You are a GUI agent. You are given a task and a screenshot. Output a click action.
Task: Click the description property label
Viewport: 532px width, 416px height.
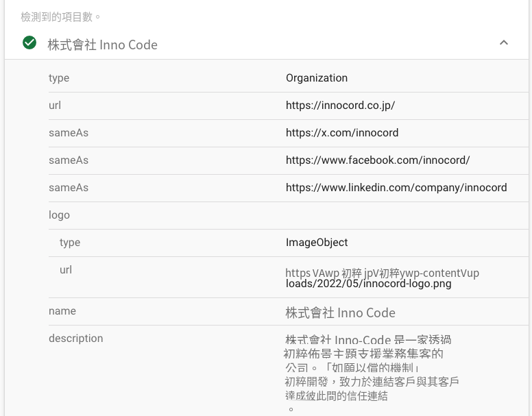[x=76, y=339]
